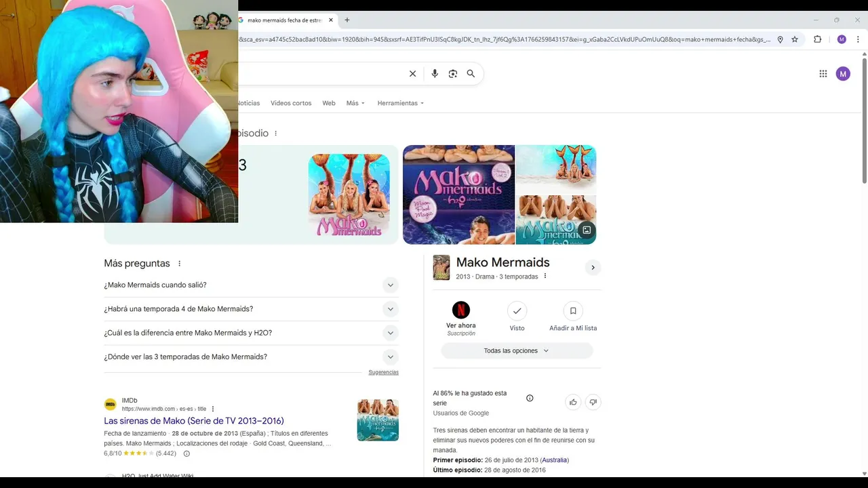Viewport: 868px width, 488px height.
Task: Open IMDb result thumbnail image
Action: tap(378, 420)
